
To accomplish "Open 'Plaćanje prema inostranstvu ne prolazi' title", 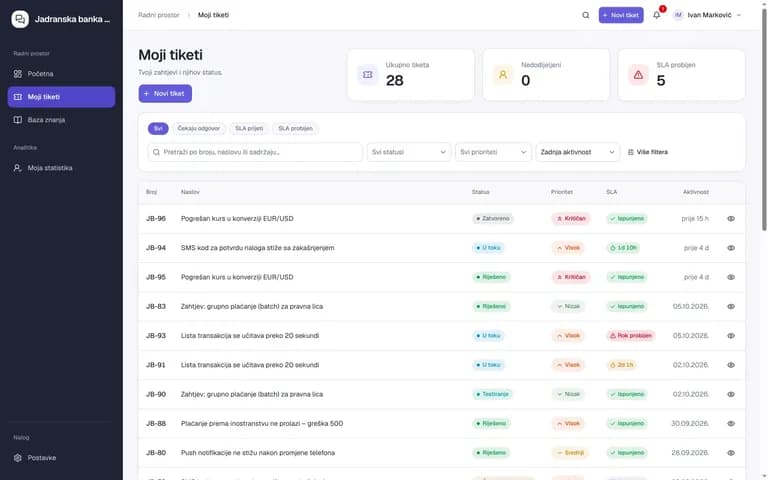I will click(262, 424).
